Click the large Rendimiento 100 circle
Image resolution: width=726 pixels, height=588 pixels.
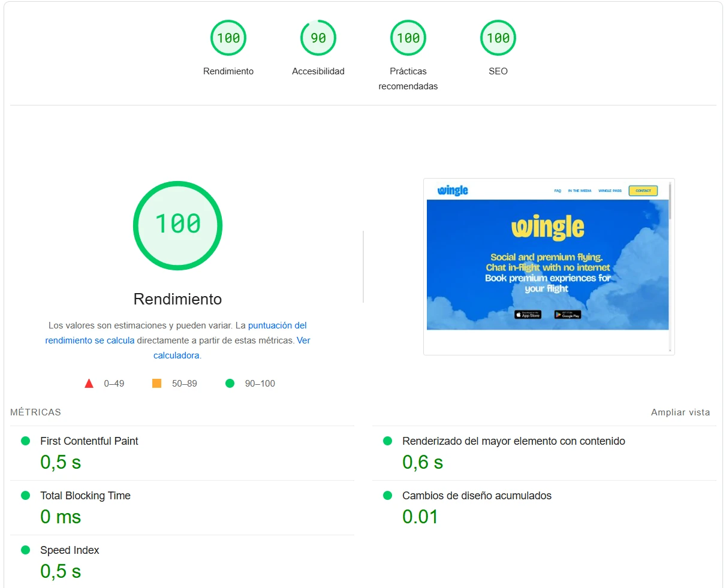tap(178, 225)
